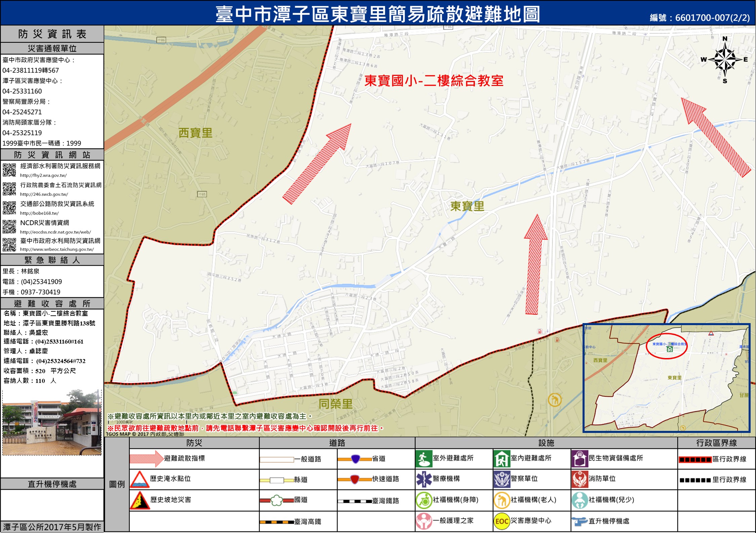Click the QR code beside NCDR災害情資網
The image size is (756, 533).
[x=9, y=227]
